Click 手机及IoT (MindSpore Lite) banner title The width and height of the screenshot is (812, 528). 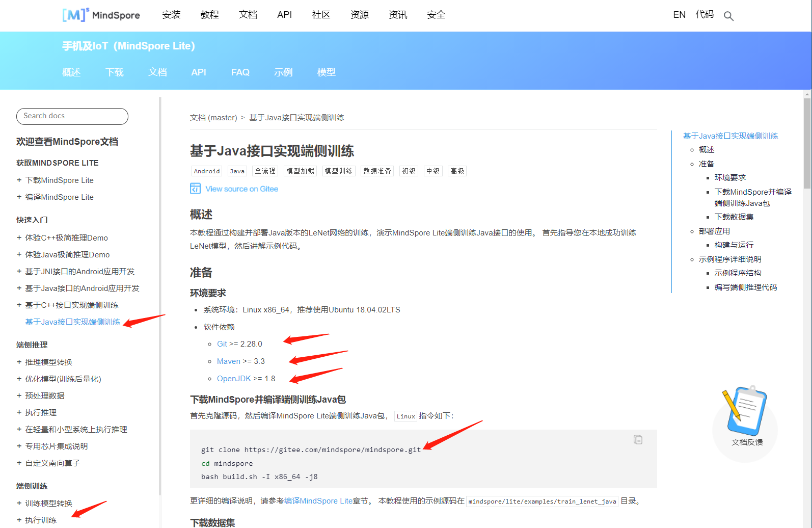click(128, 46)
